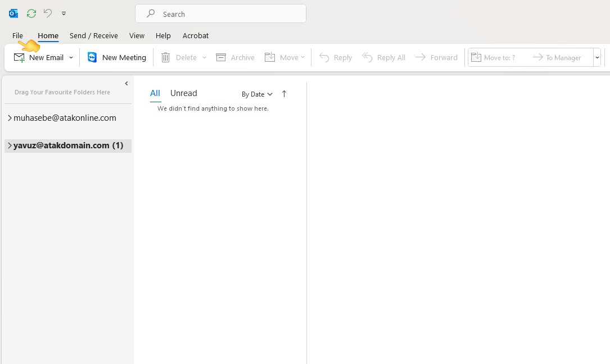This screenshot has width=610, height=364.
Task: Click the Send/Receive refresh icon
Action: coord(31,13)
